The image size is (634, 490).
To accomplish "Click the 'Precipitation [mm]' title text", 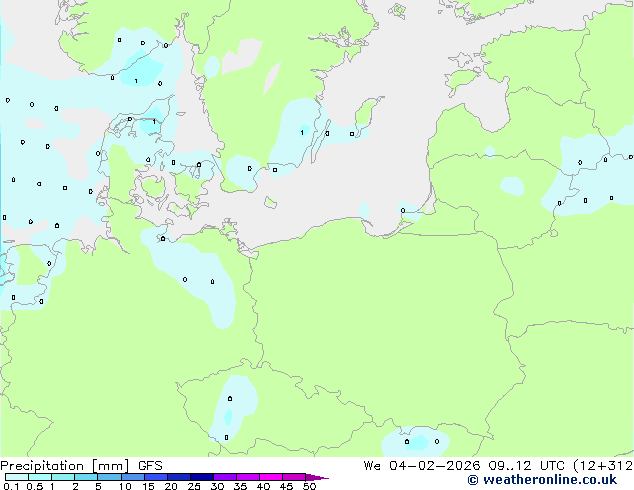I will point(65,466).
